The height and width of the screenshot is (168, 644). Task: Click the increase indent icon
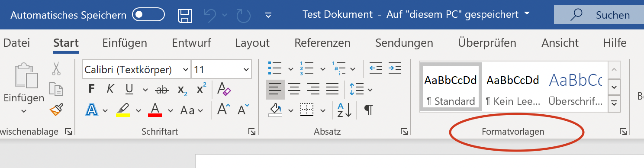394,68
